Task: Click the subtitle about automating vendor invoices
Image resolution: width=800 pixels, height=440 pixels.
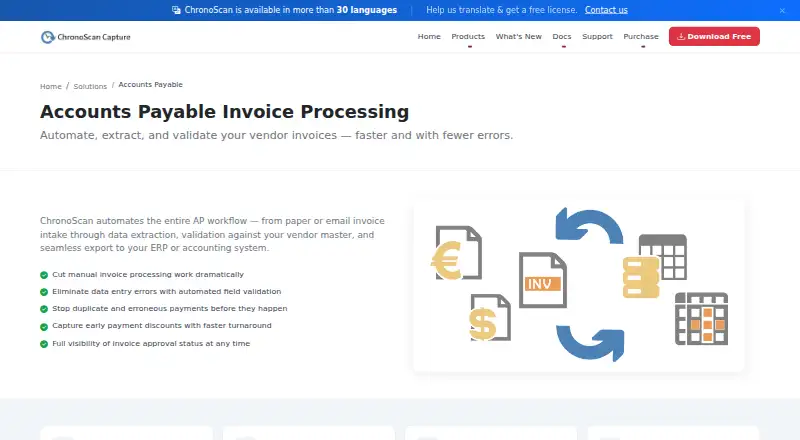Action: point(277,135)
